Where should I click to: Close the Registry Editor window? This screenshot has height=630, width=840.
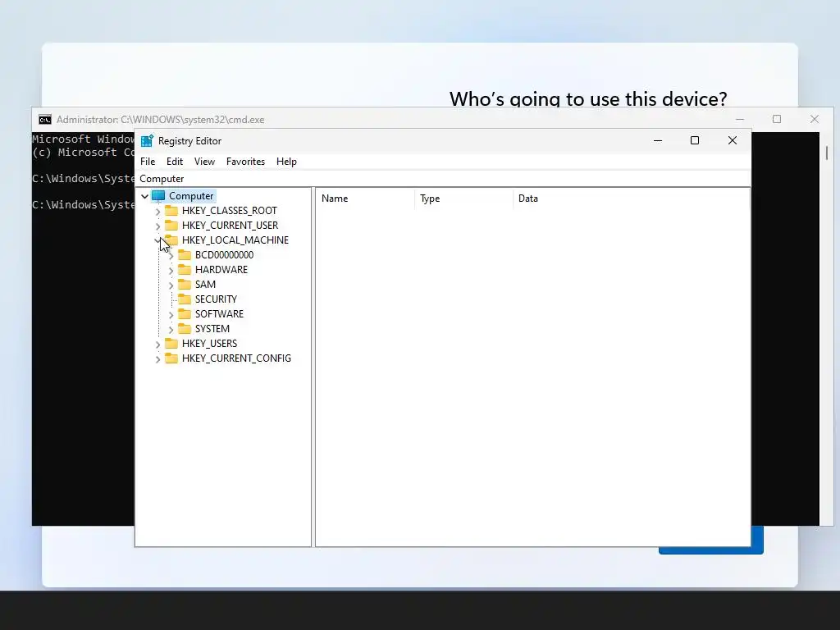(733, 140)
